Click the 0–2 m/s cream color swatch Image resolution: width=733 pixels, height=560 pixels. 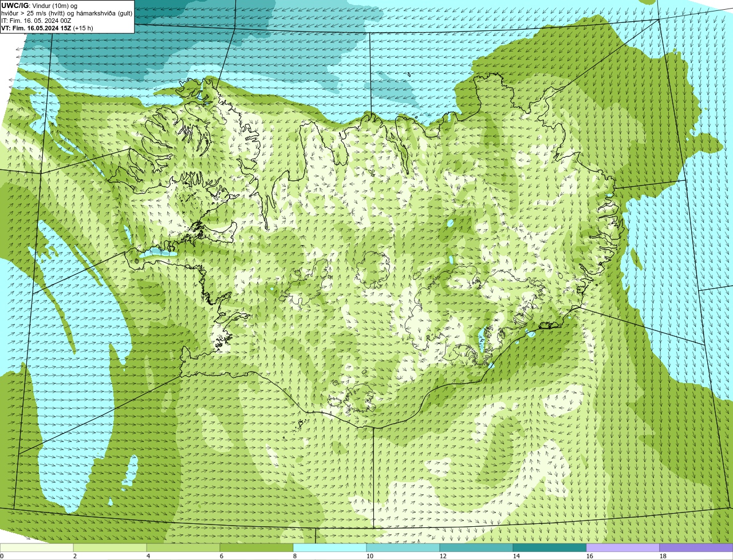pyautogui.click(x=37, y=548)
